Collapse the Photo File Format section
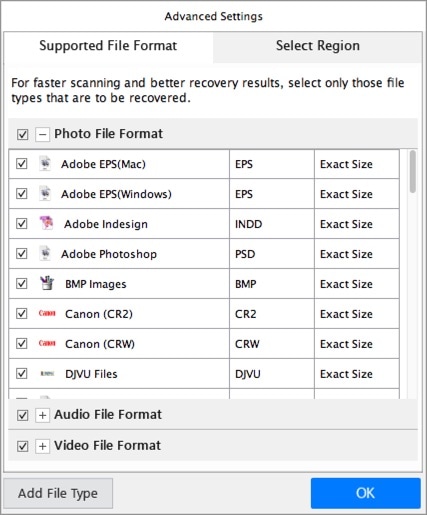The width and height of the screenshot is (427, 515). click(x=42, y=134)
